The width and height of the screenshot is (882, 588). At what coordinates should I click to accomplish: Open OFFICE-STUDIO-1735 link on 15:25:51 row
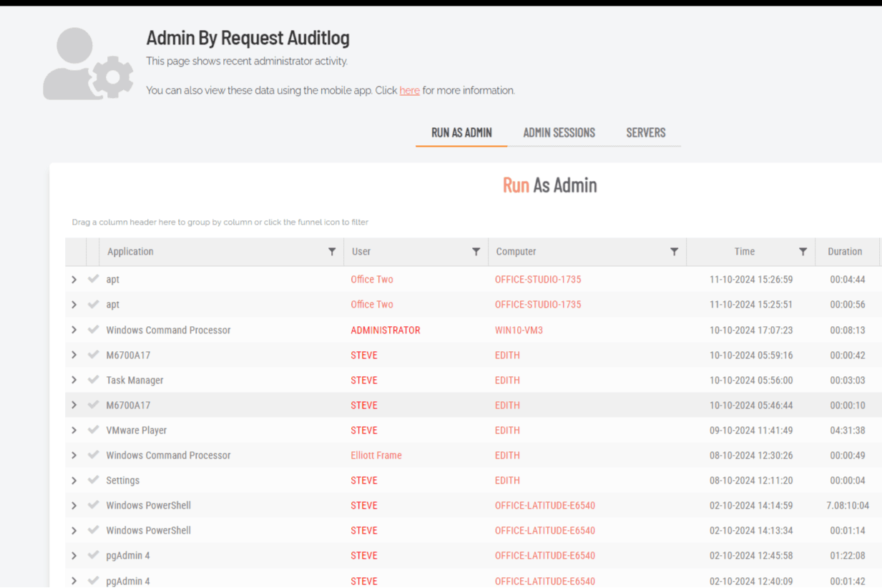tap(538, 304)
